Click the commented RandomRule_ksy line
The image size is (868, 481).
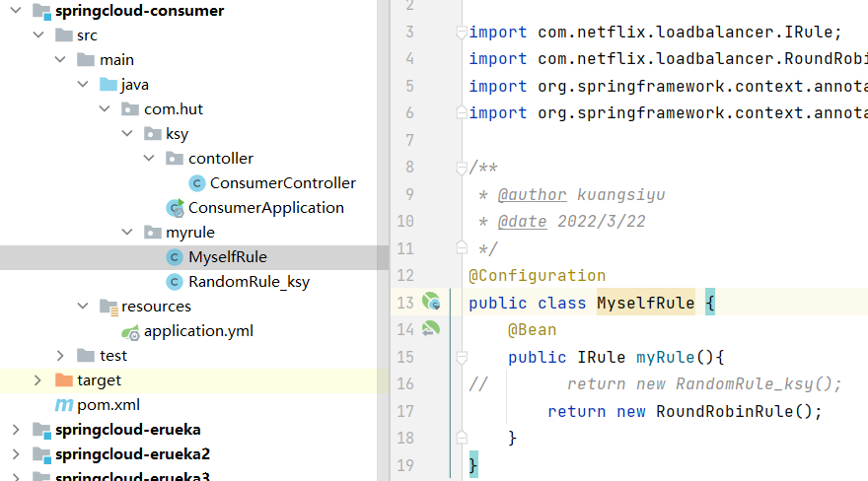(x=704, y=384)
